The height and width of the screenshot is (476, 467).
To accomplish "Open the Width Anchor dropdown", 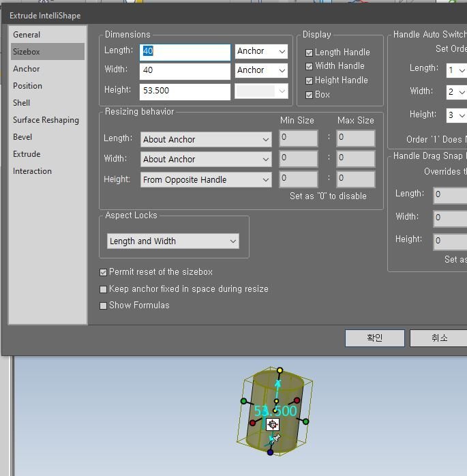I will (261, 70).
